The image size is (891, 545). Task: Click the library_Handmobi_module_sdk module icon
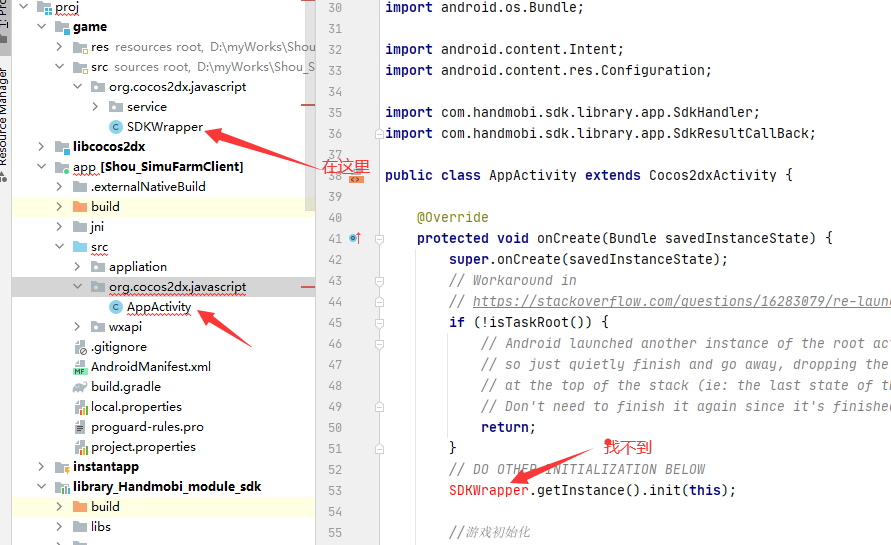(x=62, y=487)
